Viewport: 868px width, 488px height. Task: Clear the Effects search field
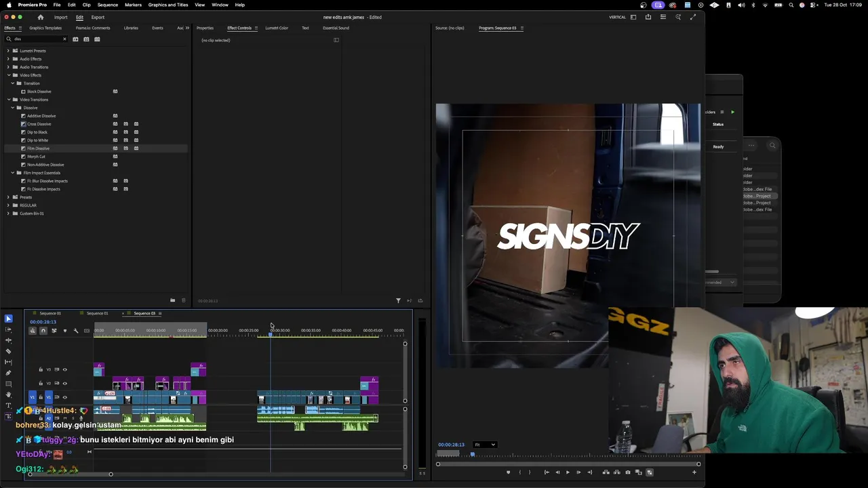tap(64, 39)
